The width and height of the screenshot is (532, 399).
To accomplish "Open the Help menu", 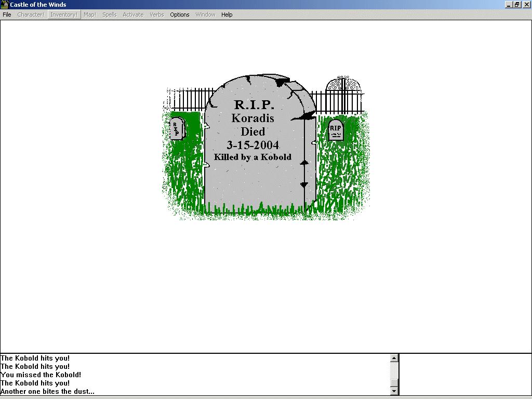I will [227, 15].
